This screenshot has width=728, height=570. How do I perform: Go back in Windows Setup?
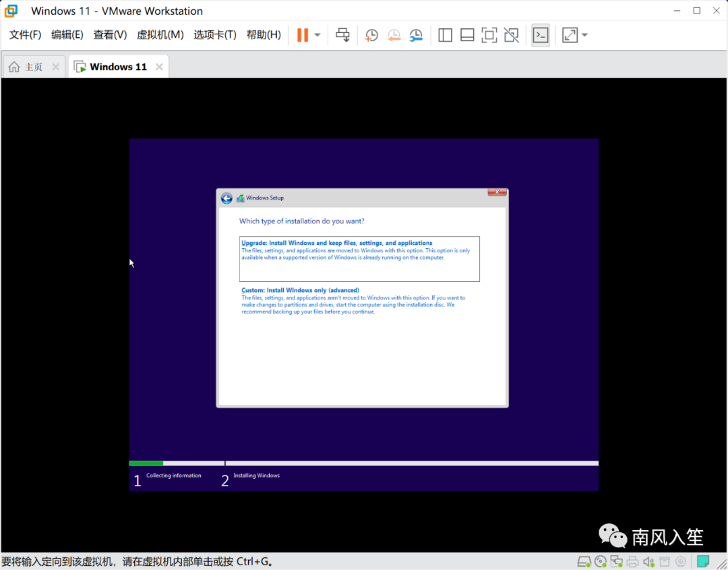[226, 198]
